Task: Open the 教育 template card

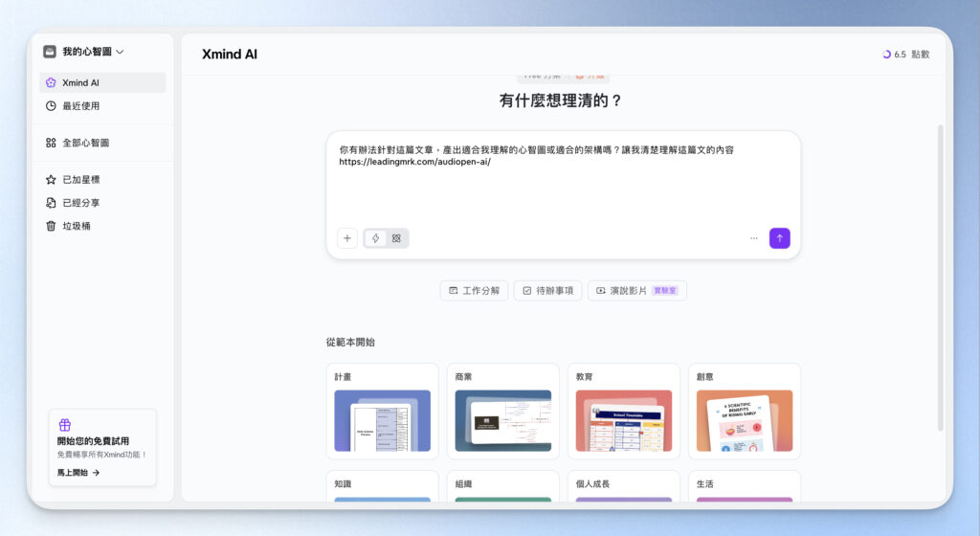Action: coord(624,411)
